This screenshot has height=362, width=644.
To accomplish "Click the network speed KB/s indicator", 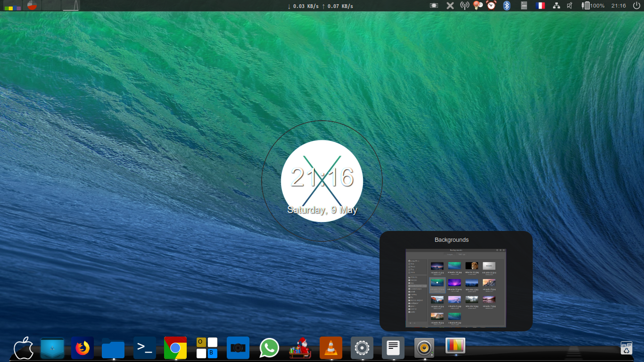I will pos(320,6).
